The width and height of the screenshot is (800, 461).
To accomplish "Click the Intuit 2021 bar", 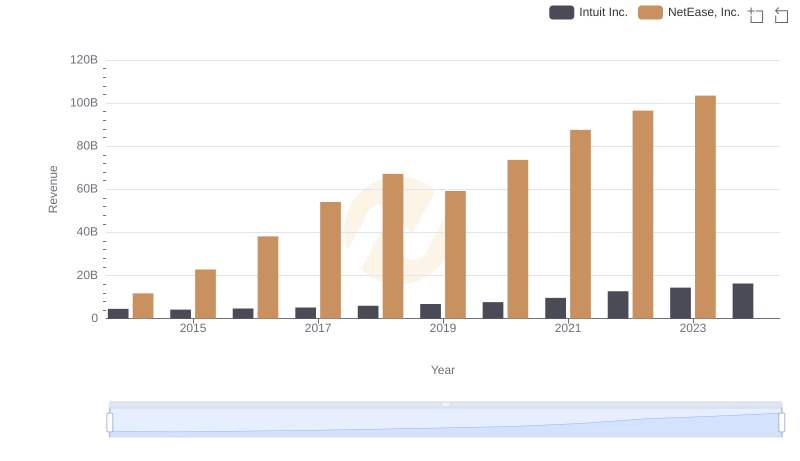I will (556, 308).
